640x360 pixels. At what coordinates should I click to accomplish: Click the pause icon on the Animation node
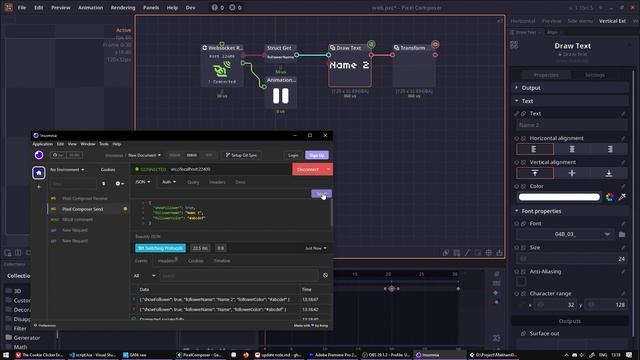pos(280,96)
